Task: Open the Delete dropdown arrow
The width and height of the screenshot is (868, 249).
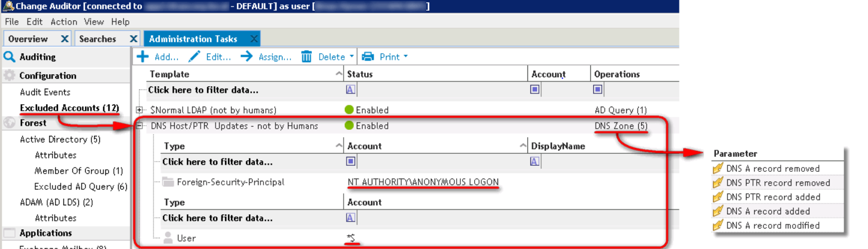Action: point(351,57)
